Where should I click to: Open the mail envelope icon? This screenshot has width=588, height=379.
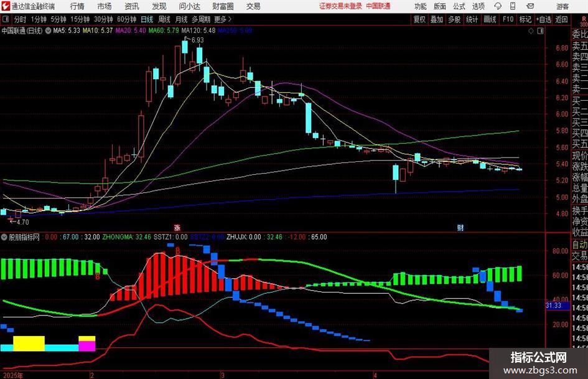530,6
